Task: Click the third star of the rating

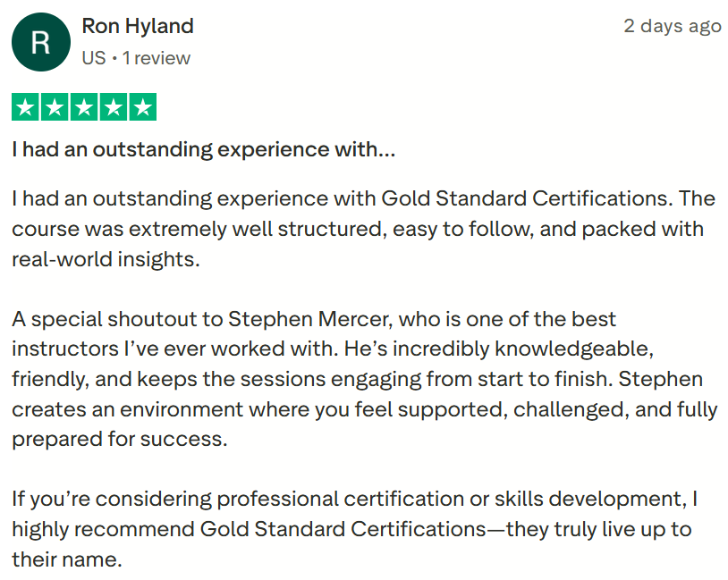Action: tap(84, 108)
